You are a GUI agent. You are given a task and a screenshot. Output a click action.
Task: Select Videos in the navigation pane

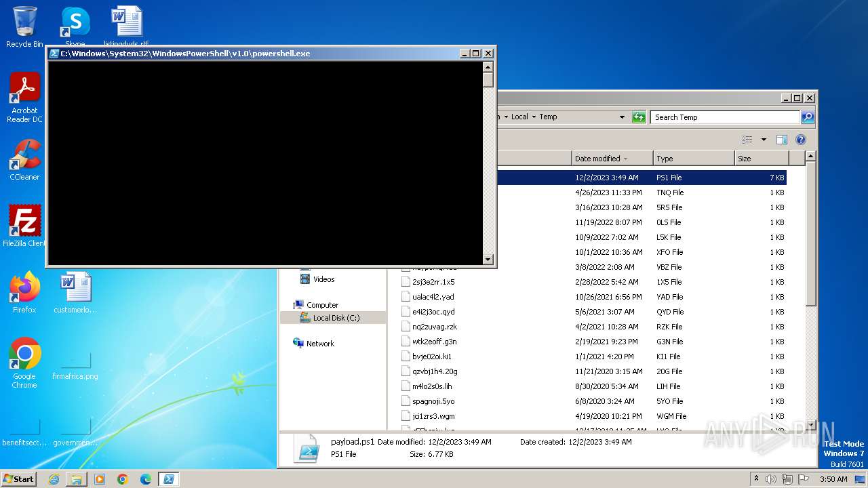pyautogui.click(x=323, y=279)
